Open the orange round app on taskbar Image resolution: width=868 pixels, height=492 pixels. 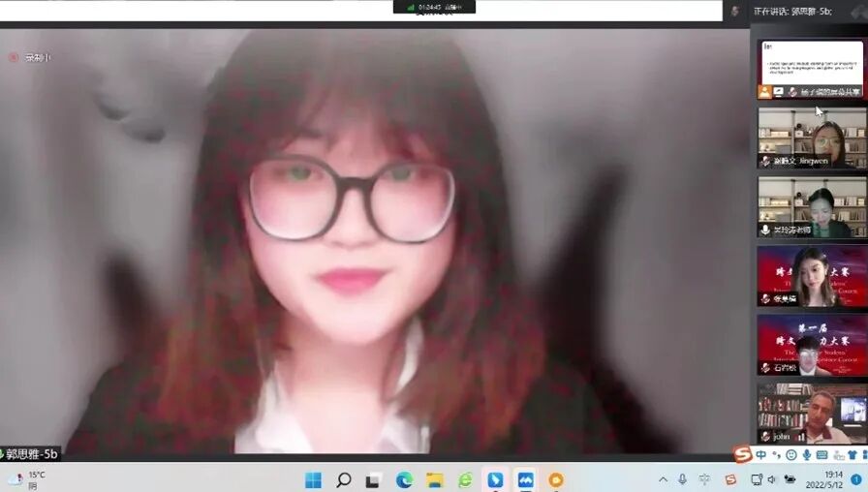pyautogui.click(x=556, y=479)
